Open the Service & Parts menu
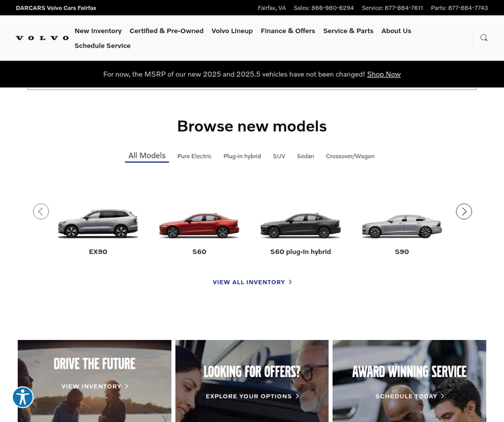 (348, 31)
